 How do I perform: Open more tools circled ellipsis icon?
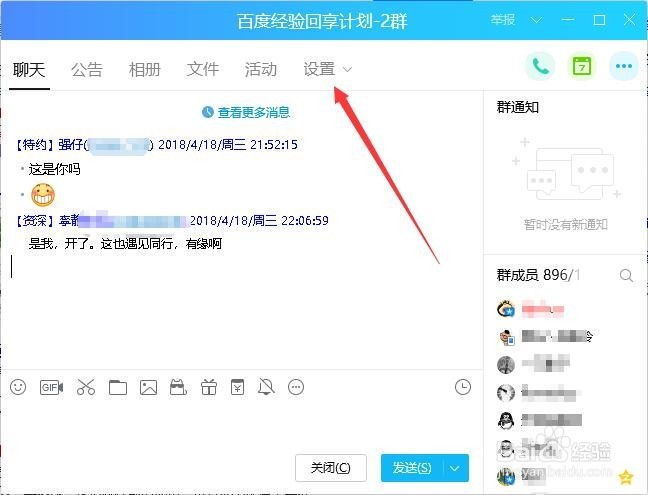[296, 387]
